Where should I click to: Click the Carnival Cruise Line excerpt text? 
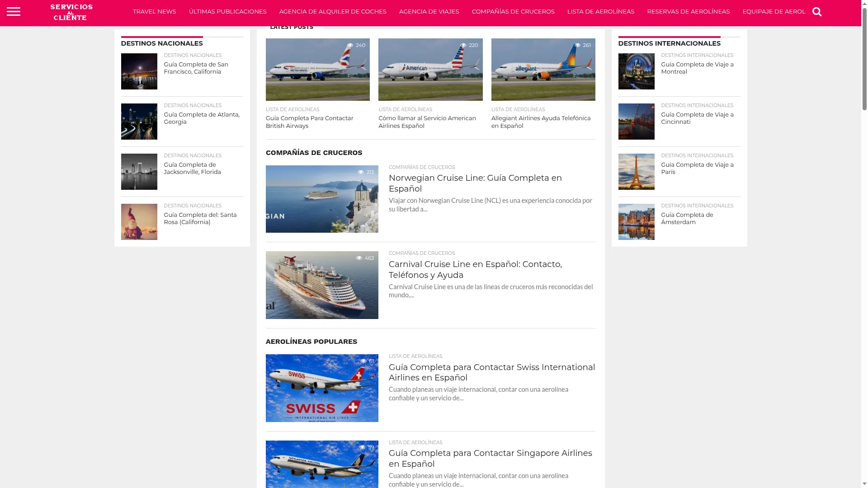[491, 291]
